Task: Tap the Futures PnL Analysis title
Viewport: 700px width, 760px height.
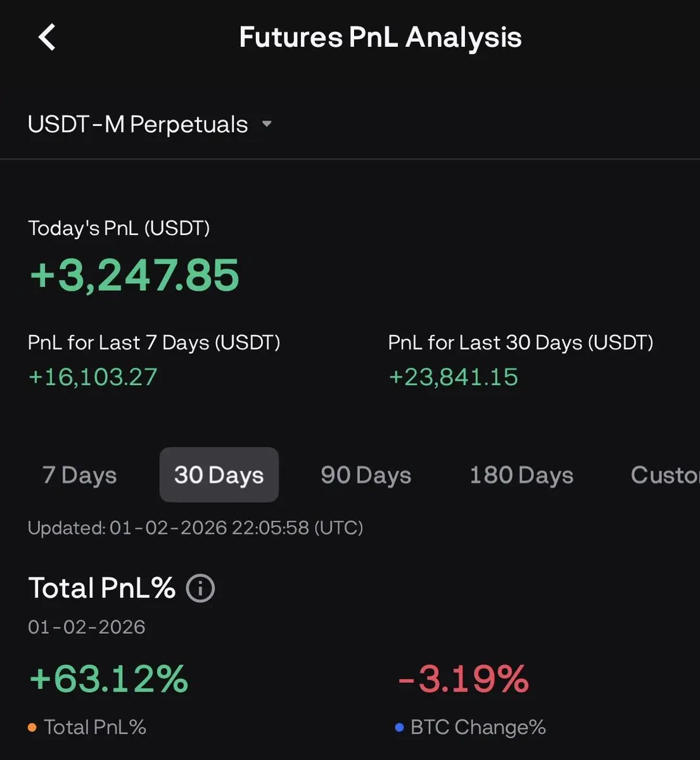Action: (380, 37)
